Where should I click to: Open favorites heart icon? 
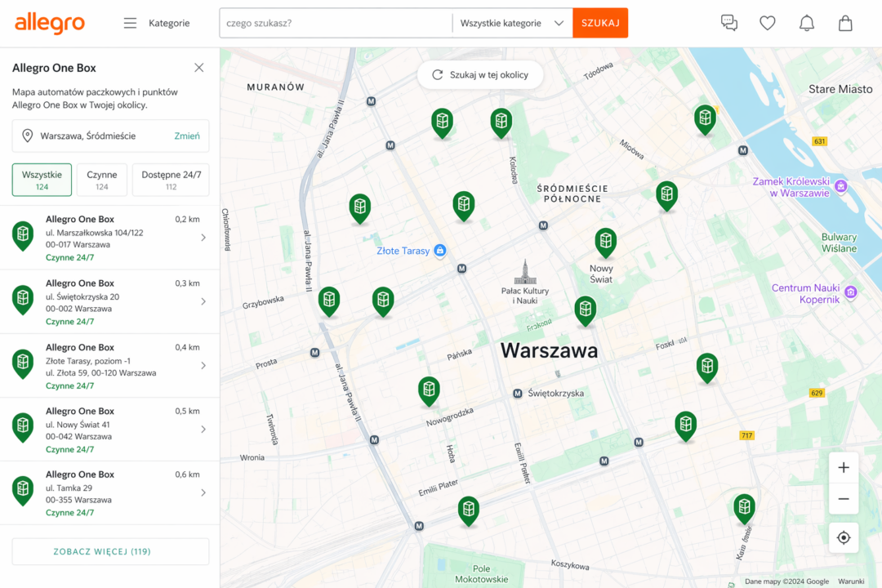point(767,23)
